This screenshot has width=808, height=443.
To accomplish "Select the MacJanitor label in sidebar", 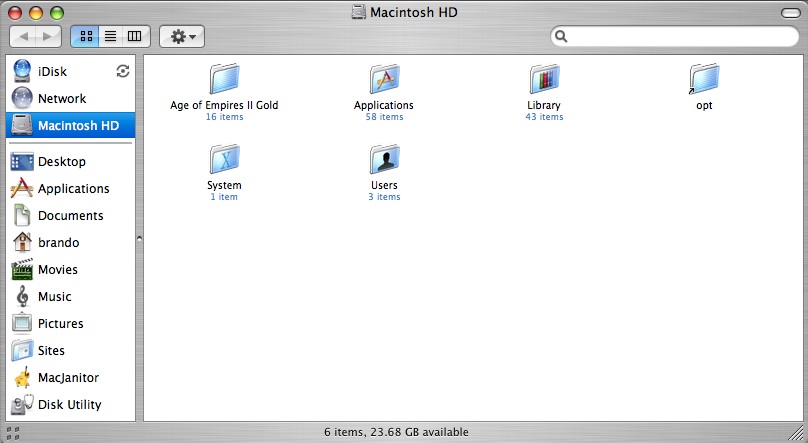I will tap(69, 378).
